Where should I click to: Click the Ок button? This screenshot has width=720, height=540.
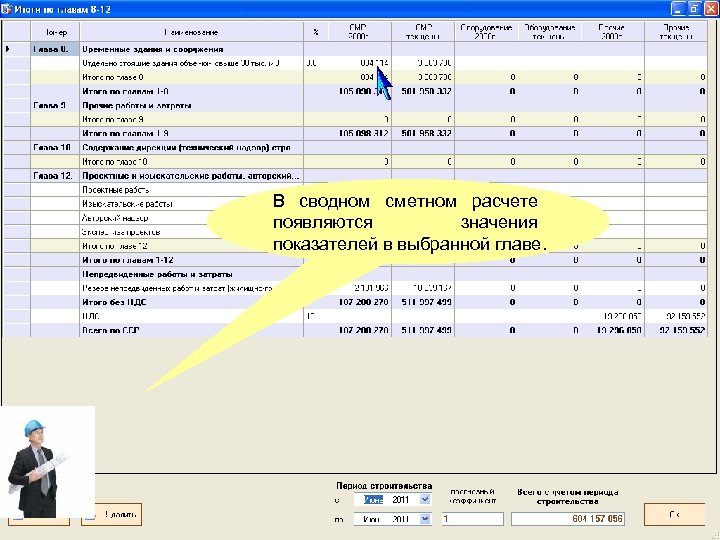pos(674,514)
